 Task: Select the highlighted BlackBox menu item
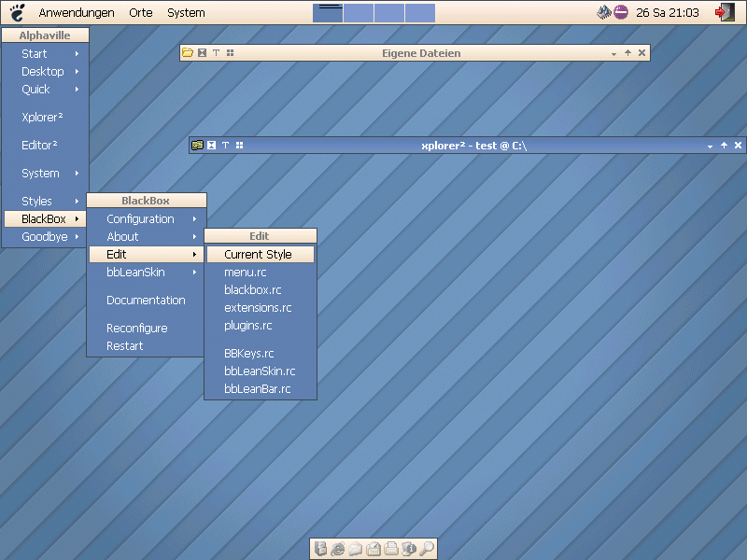point(45,219)
